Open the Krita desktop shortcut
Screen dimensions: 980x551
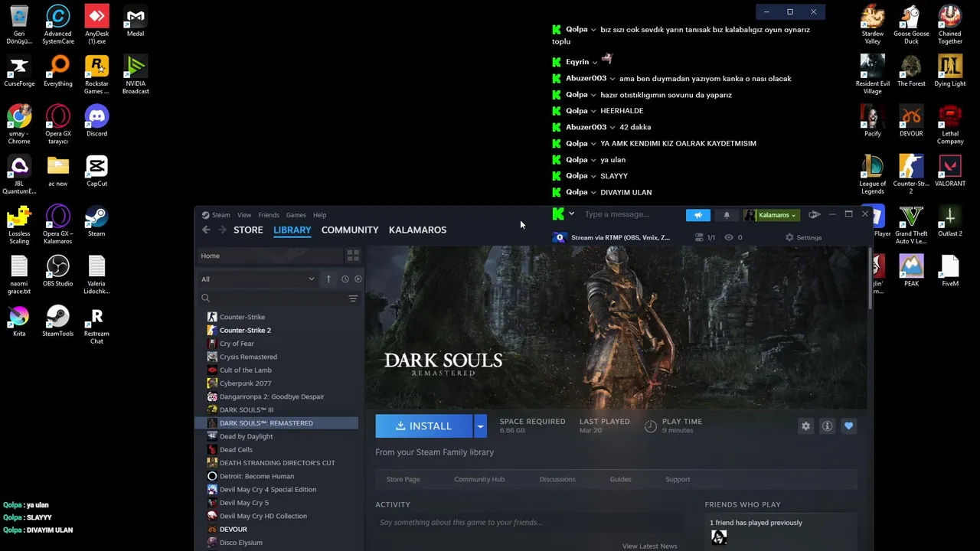[19, 321]
